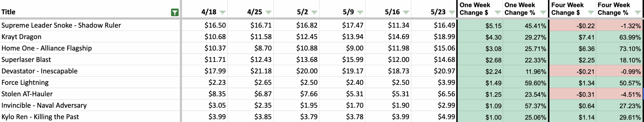Select the Krayt Dragon title cell
Image resolution: width=644 pixels, height=122 pixels.
click(90, 37)
